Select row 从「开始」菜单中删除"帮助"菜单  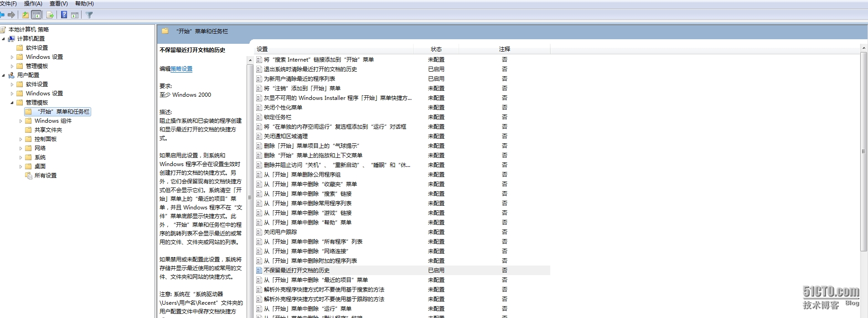[x=402, y=223]
